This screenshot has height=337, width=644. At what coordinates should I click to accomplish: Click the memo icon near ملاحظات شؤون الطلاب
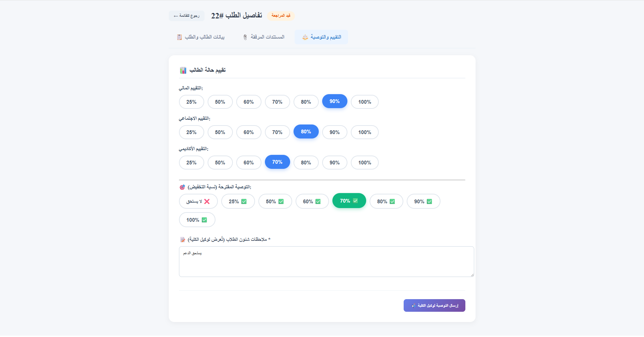pyautogui.click(x=183, y=239)
